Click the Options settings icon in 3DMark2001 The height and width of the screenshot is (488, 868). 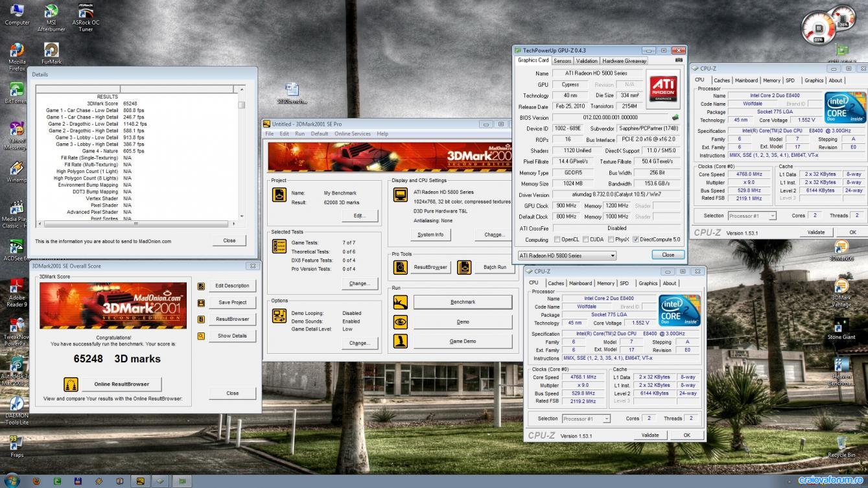point(279,316)
